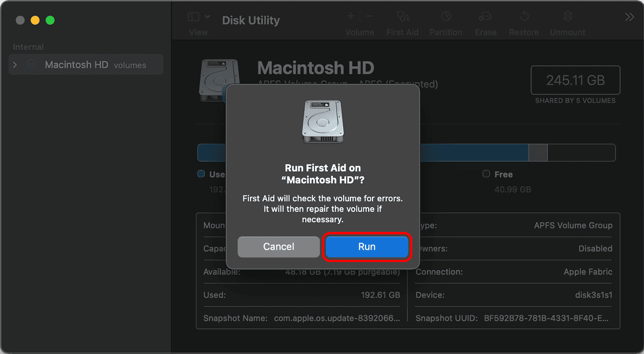Click the 'Internal' sidebar heading

tap(28, 47)
